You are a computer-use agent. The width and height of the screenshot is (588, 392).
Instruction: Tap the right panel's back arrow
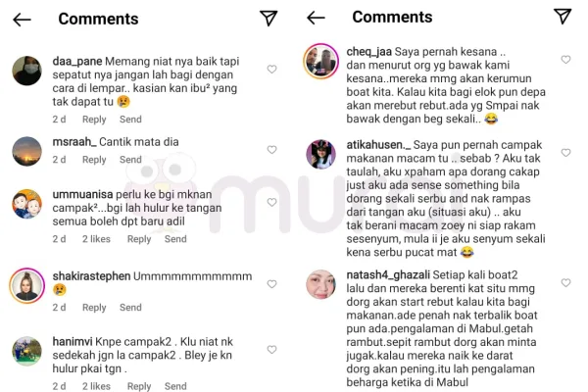(316, 18)
